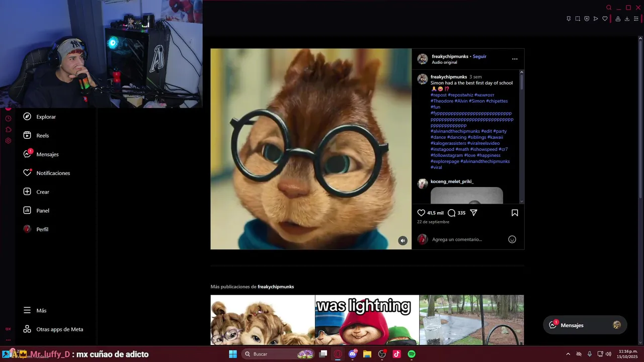Like the post with heart icon
The image size is (644, 362).
pos(421,213)
